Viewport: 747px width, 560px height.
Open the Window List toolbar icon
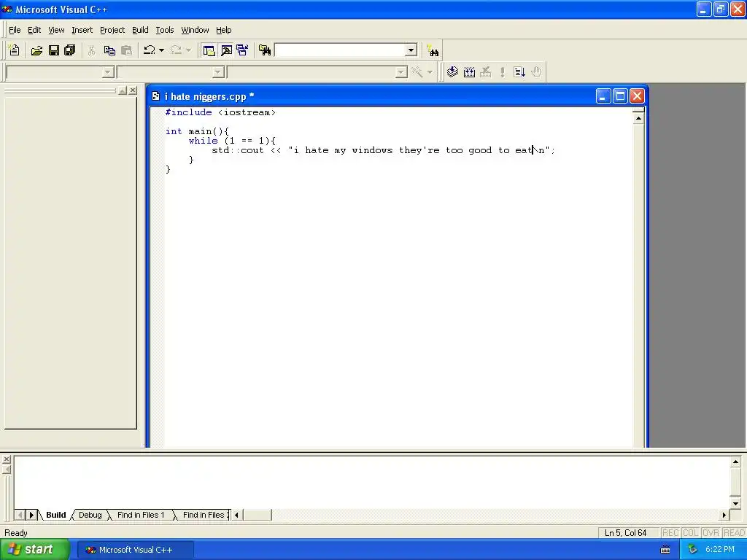[x=242, y=50]
